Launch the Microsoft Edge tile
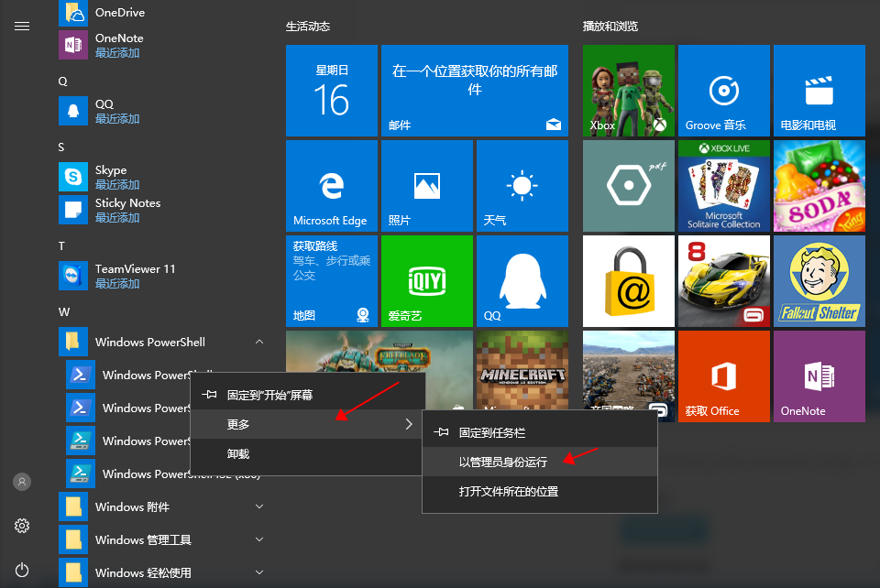Viewport: 880px width, 588px height. coord(332,186)
